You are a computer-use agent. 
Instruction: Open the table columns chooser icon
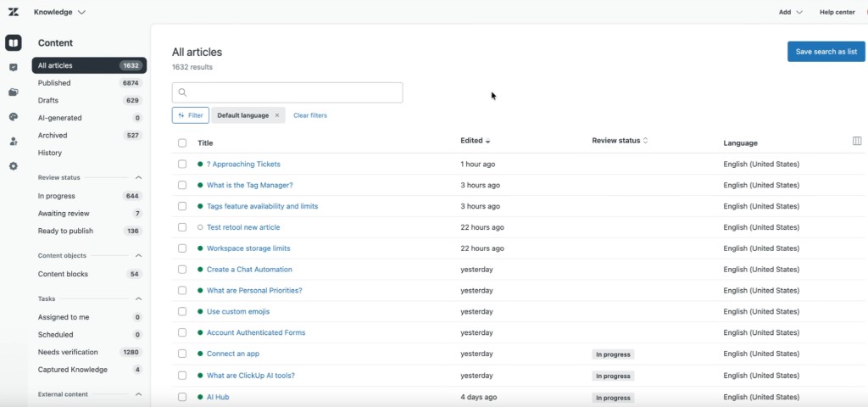click(x=857, y=142)
